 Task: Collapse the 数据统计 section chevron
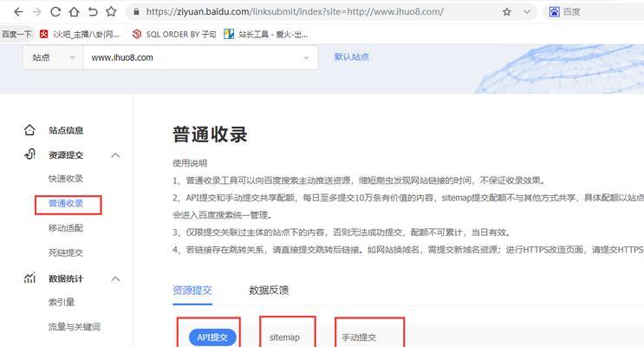(x=115, y=278)
